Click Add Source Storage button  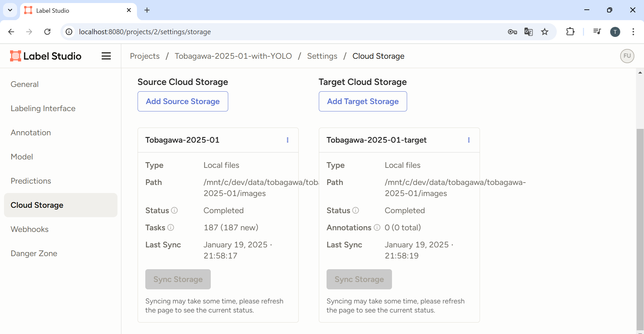point(183,101)
